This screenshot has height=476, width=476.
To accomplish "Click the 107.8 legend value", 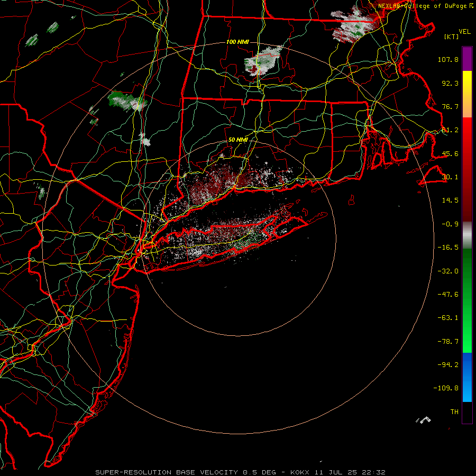I will click(448, 59).
